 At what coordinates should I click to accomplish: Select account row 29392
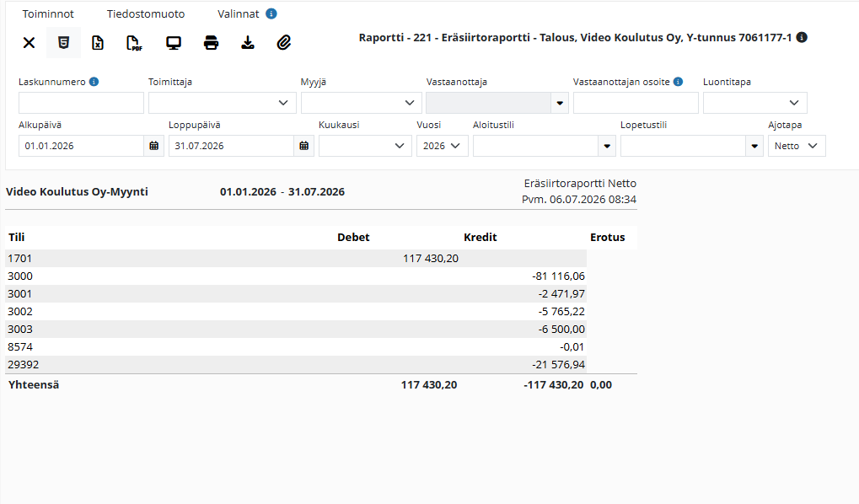pyautogui.click(x=296, y=364)
